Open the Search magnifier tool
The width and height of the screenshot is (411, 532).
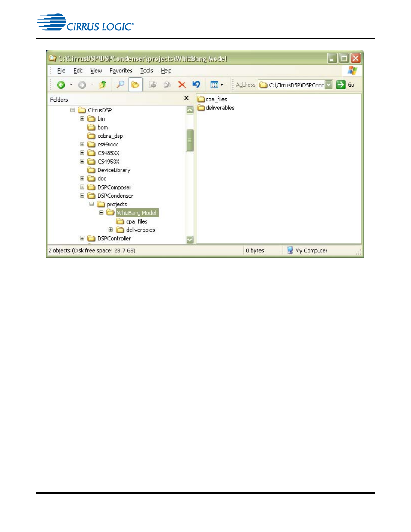coord(121,85)
